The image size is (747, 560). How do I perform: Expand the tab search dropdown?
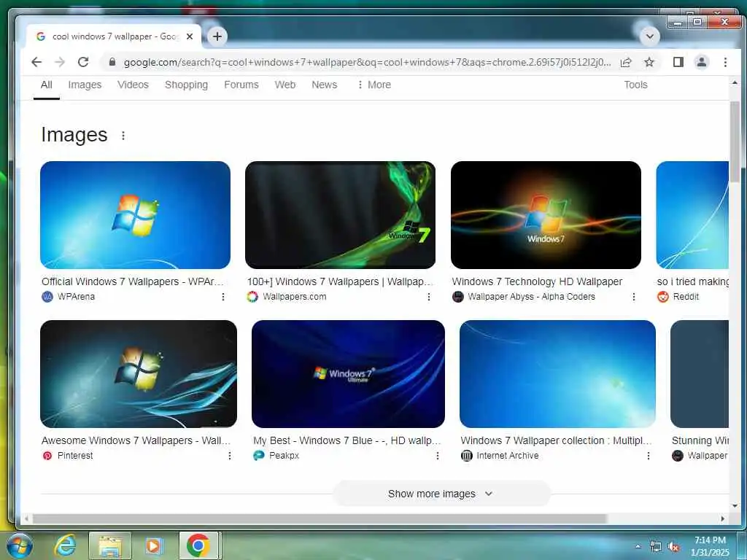pos(649,36)
